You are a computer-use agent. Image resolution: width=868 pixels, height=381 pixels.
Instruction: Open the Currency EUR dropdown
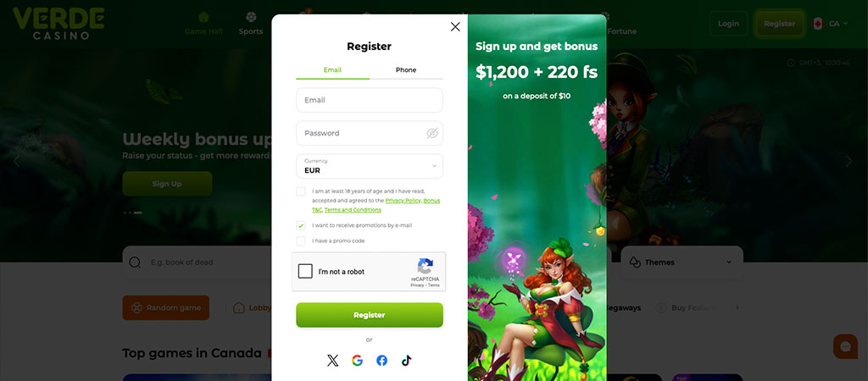[x=370, y=166]
